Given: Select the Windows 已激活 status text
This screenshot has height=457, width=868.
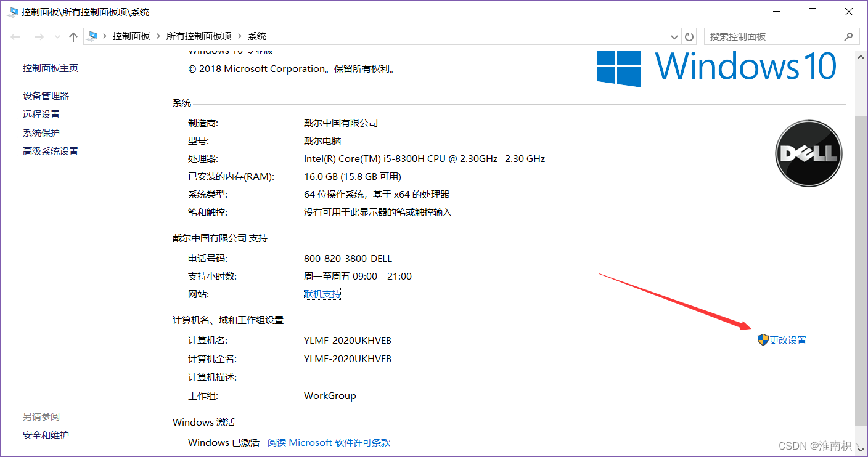Looking at the screenshot, I should pyautogui.click(x=224, y=443).
